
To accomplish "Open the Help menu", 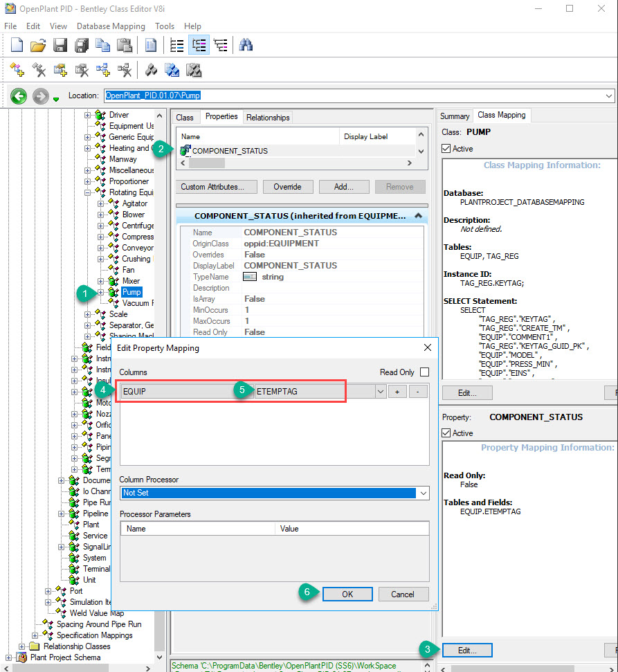I will point(192,26).
